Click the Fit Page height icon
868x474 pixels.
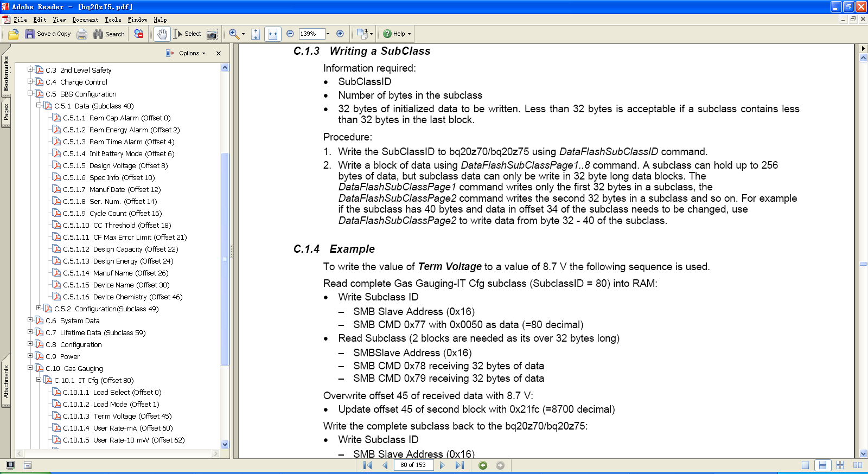[256, 34]
